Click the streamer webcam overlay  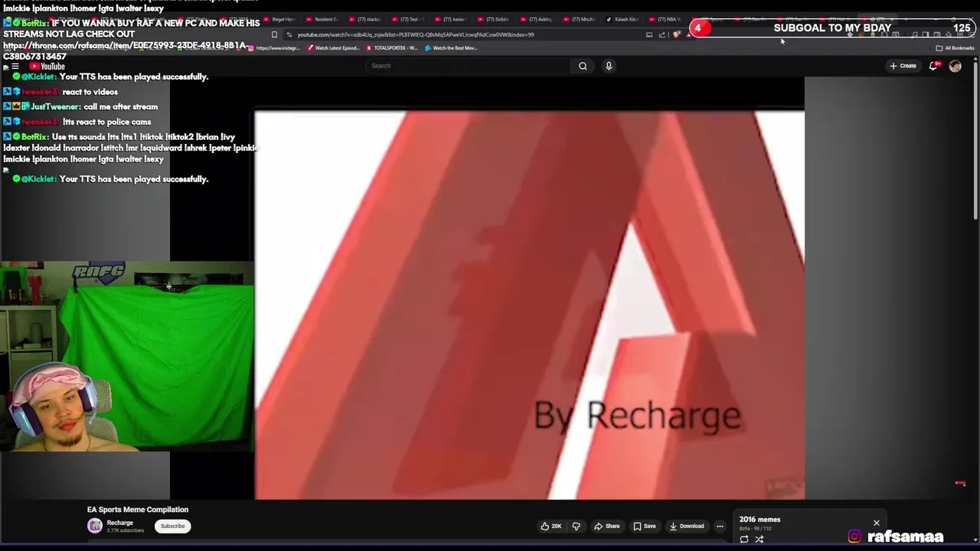click(126, 357)
